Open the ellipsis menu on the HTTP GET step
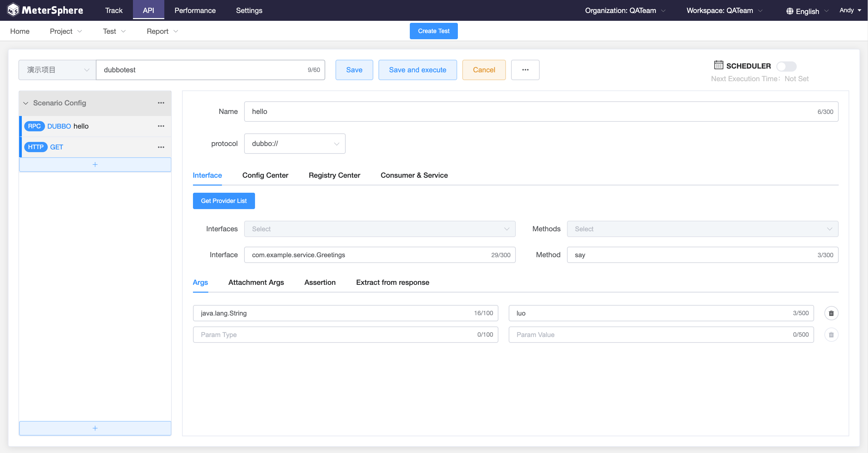The width and height of the screenshot is (868, 453). [161, 147]
